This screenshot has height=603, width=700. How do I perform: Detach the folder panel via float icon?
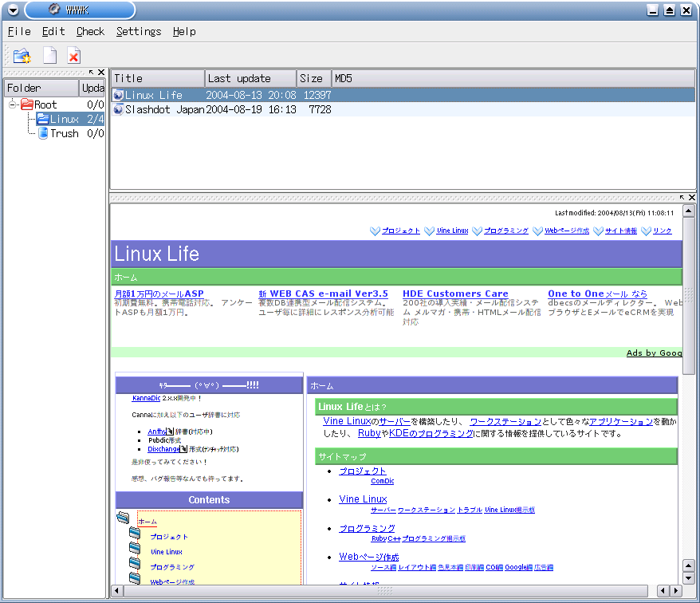click(x=91, y=72)
